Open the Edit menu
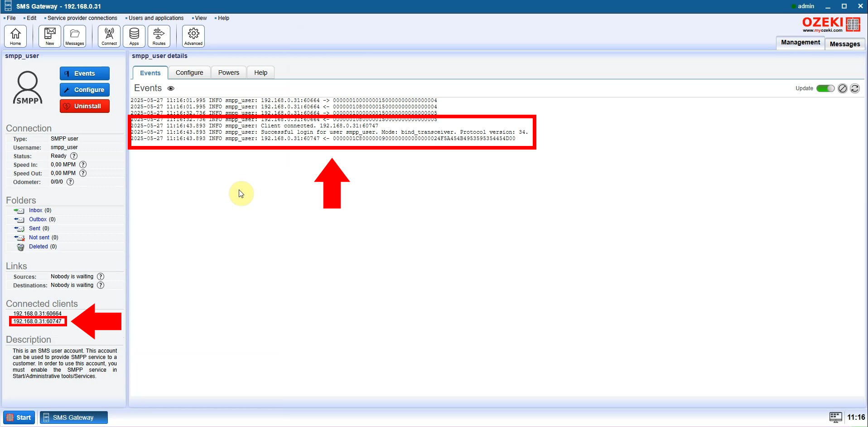The height and width of the screenshot is (427, 868). click(x=32, y=18)
